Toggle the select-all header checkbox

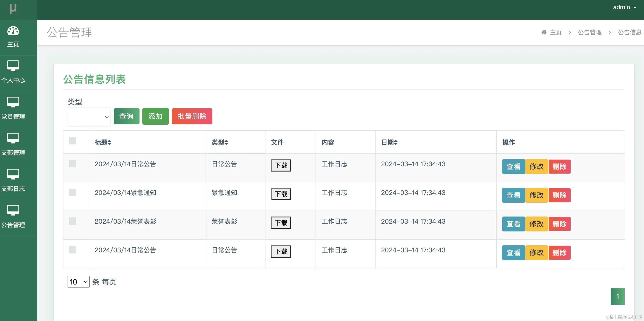72,141
